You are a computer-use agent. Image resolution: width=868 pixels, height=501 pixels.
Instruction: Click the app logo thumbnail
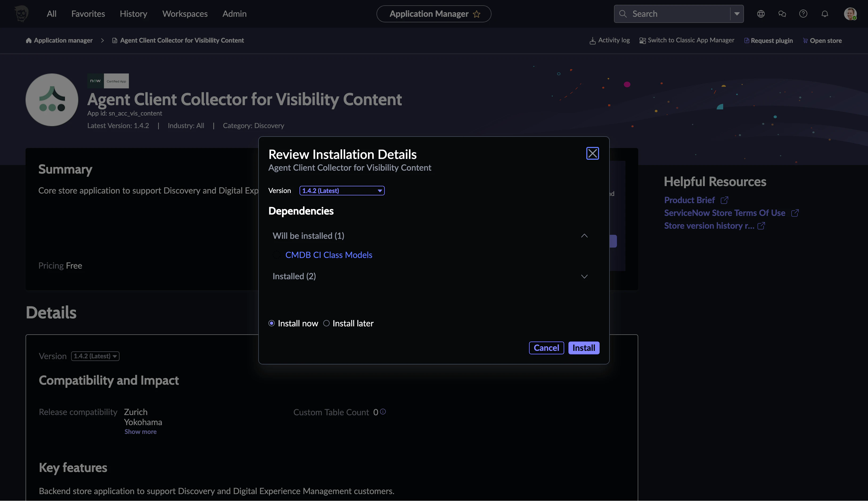[52, 100]
